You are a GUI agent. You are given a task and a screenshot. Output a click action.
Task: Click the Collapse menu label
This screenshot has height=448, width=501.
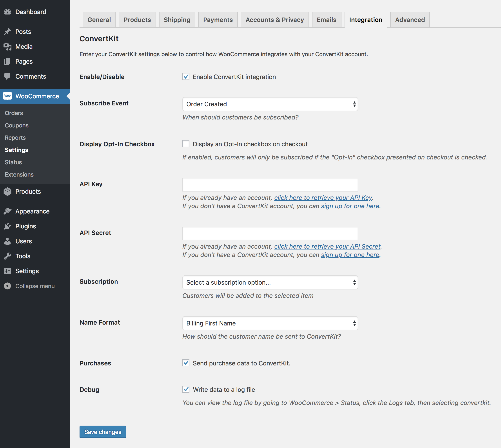[35, 286]
